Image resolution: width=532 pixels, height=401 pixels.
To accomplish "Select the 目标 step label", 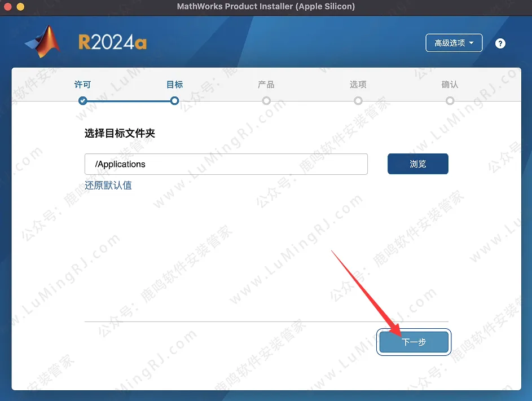I will (x=174, y=85).
